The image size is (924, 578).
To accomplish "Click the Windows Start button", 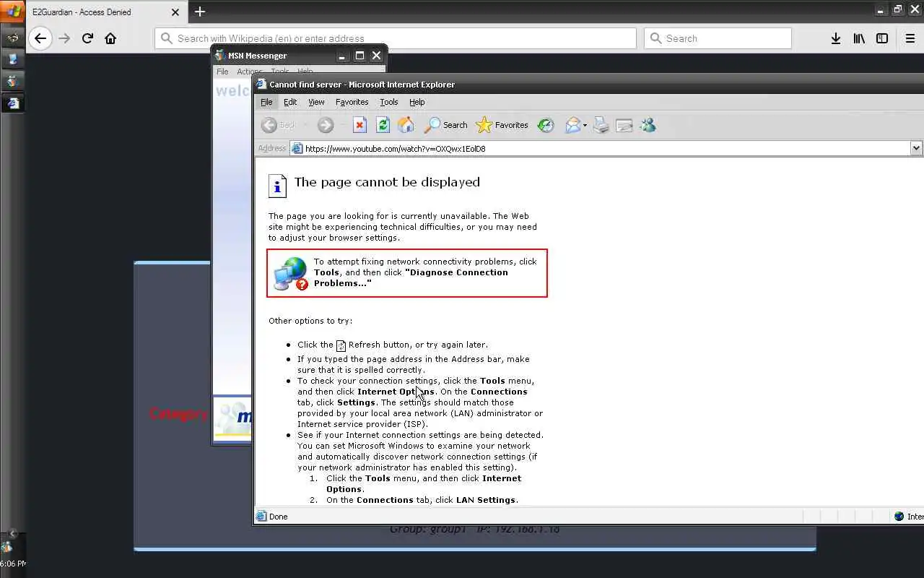I will (x=13, y=12).
